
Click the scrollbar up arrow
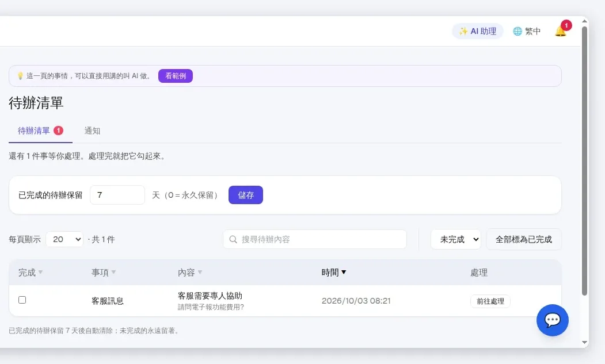[584, 21]
